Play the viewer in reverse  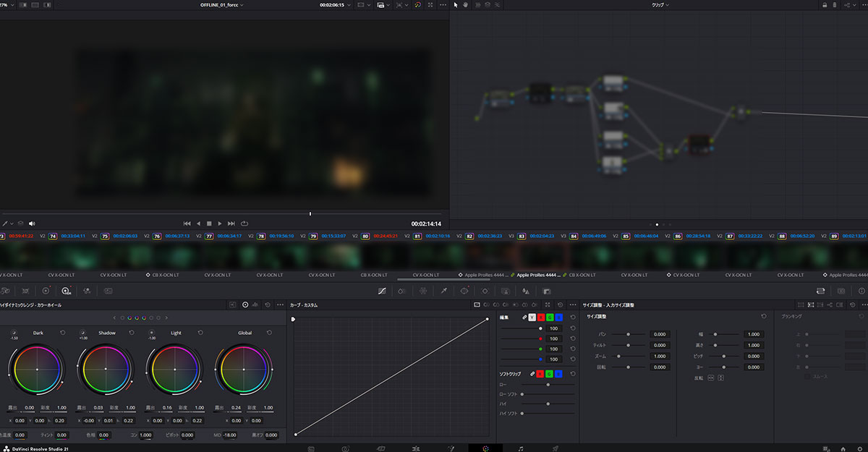tap(198, 223)
